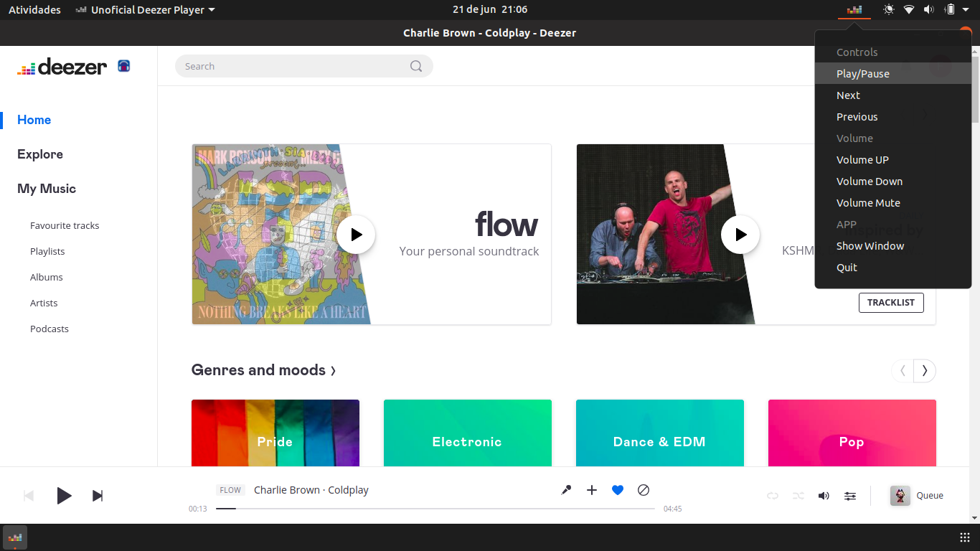This screenshot has height=551, width=980.
Task: Click the battery icon in top bar
Action: click(950, 10)
